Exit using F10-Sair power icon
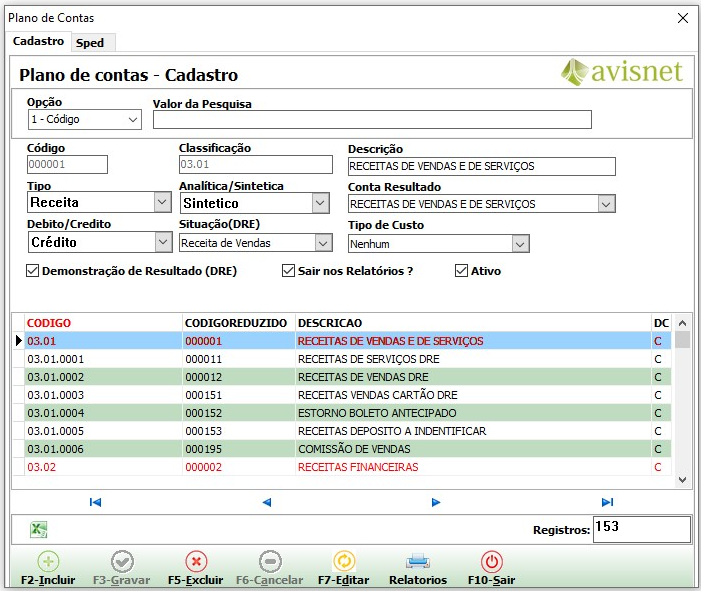 (x=491, y=562)
